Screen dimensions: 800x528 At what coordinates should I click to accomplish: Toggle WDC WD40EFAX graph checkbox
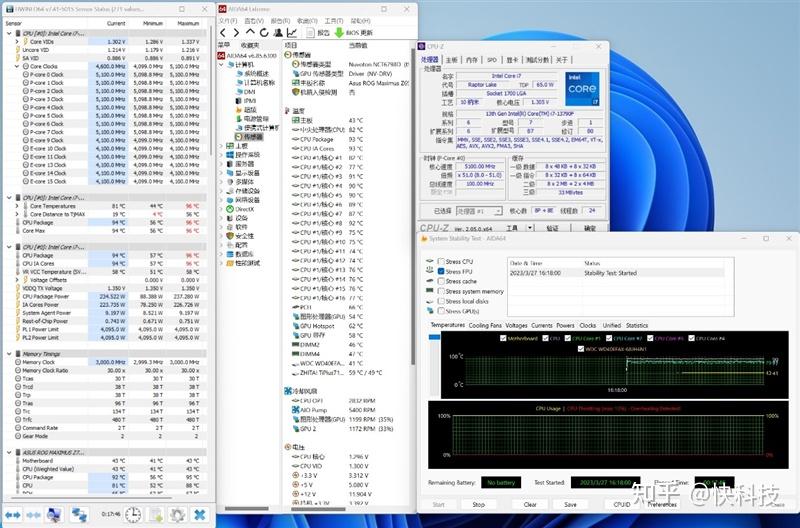pyautogui.click(x=581, y=349)
